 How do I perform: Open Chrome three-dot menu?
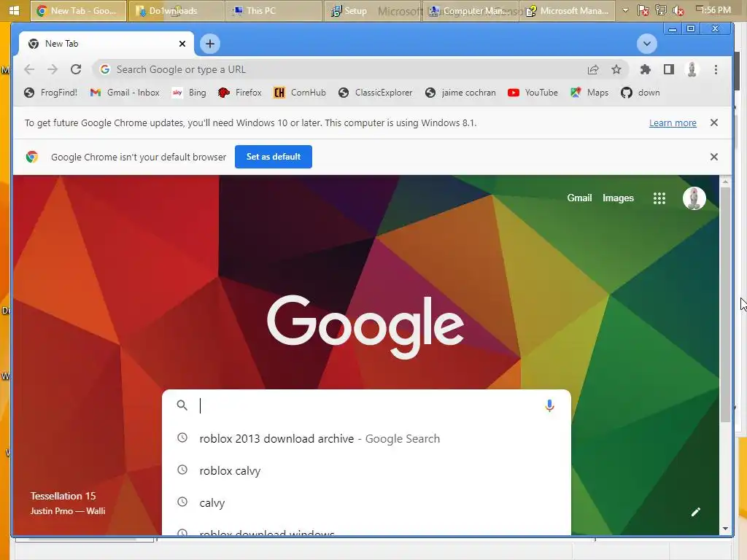[716, 69]
